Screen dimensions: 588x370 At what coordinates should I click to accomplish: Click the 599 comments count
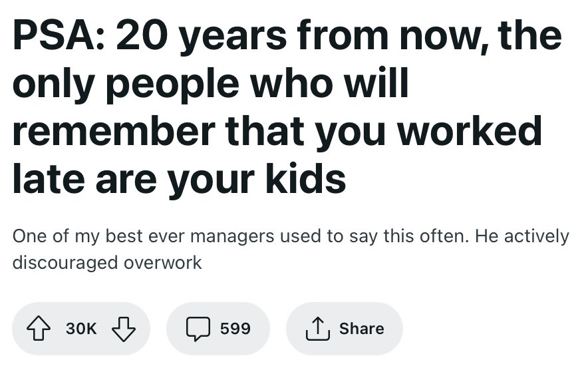(x=235, y=329)
